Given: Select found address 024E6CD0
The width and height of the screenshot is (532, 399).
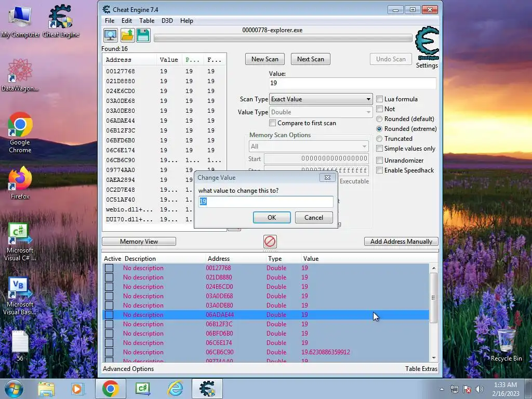Looking at the screenshot, I should click(x=121, y=91).
